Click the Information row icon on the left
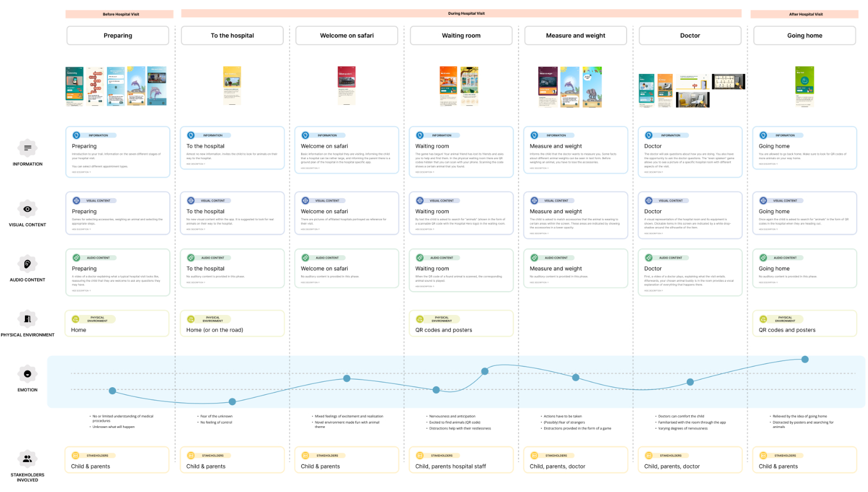Image resolution: width=868 pixels, height=492 pixels. tap(27, 148)
